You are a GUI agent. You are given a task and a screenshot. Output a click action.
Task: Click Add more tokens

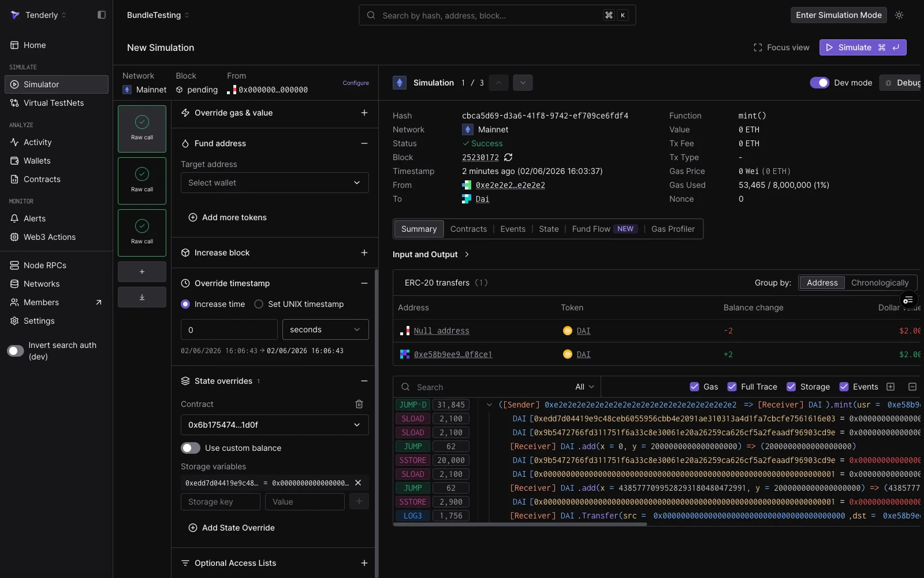click(x=228, y=217)
